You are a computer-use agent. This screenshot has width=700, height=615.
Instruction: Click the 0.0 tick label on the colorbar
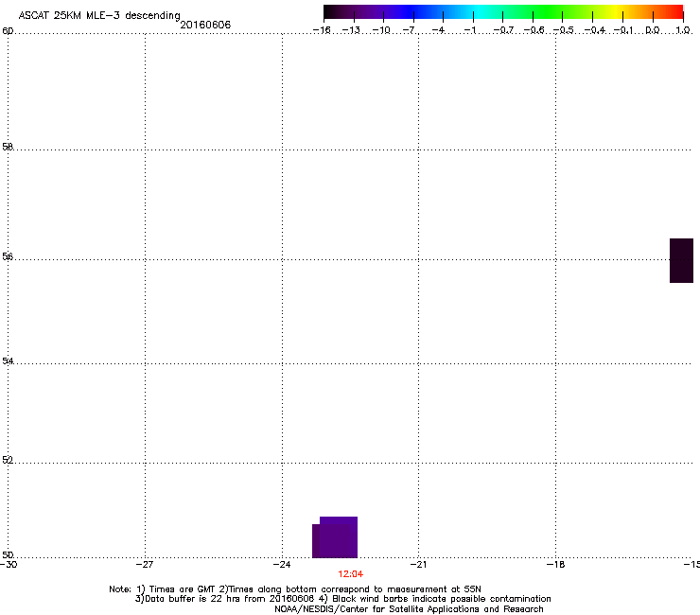653,30
